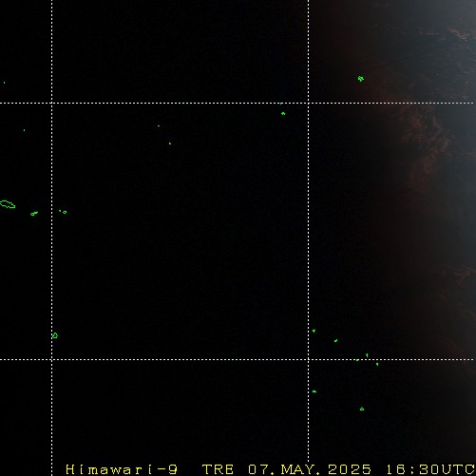Image resolution: width=476 pixels, height=476 pixels.
Task: Click the island outline over the twilight cloud area
Action: click(361, 79)
